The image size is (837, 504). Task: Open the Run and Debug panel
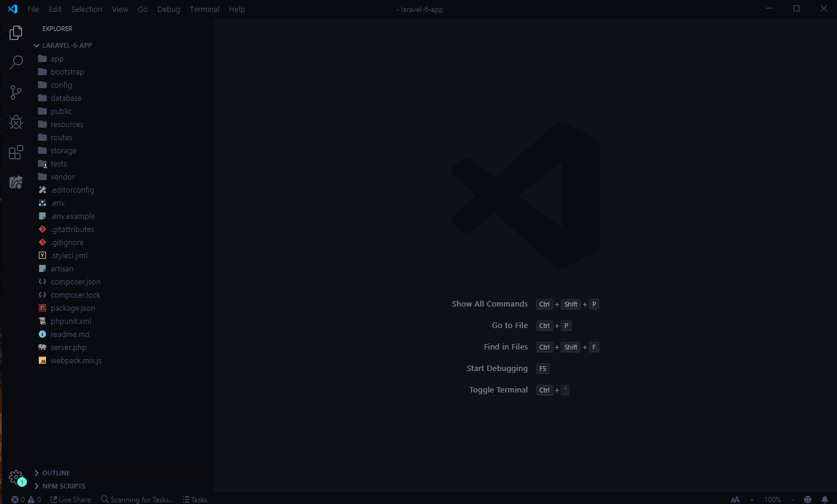tap(16, 122)
